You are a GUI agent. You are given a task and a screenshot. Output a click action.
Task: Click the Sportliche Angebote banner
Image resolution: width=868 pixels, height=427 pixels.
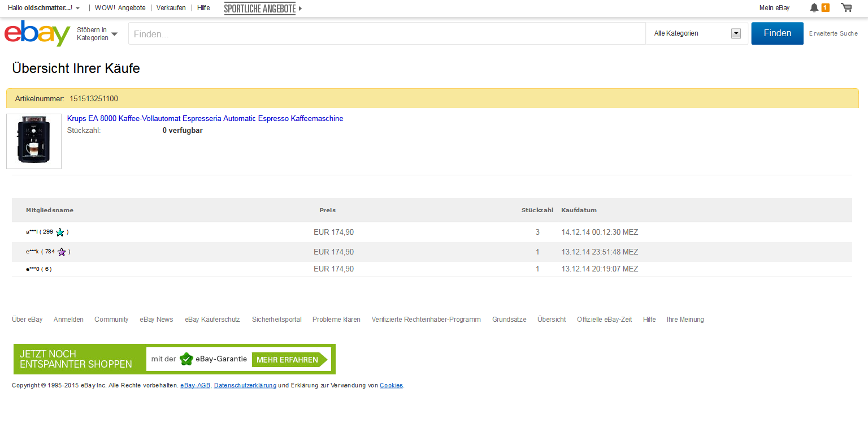(260, 8)
